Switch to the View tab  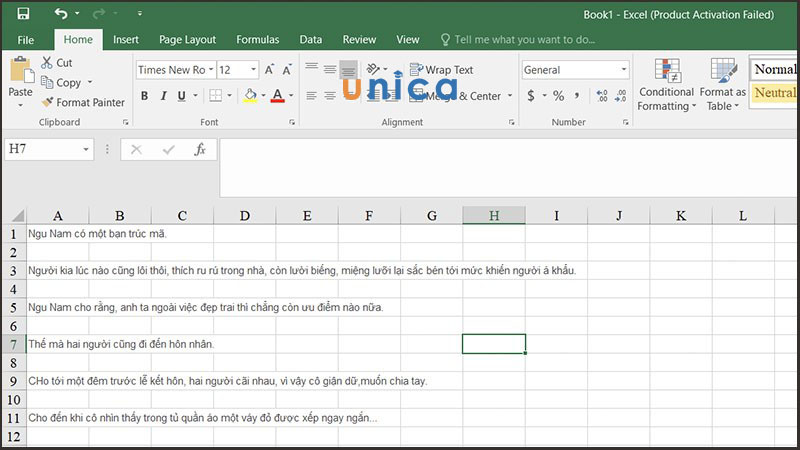[x=408, y=40]
